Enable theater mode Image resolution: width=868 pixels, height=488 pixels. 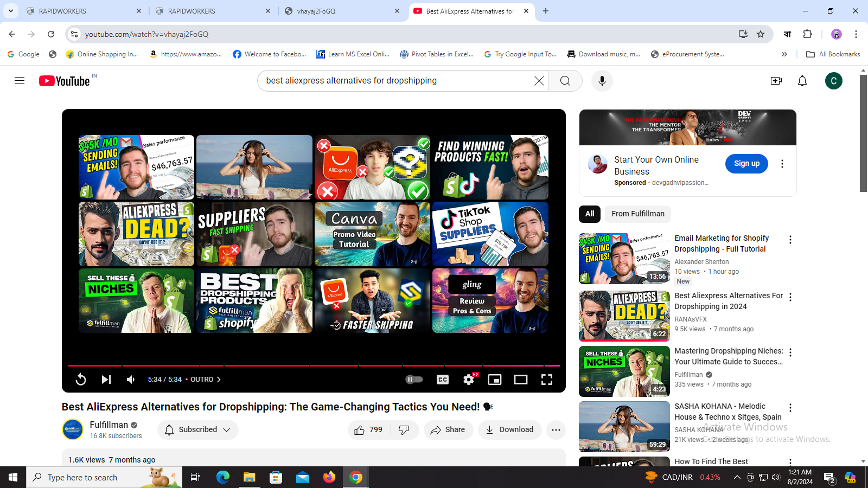(521, 380)
